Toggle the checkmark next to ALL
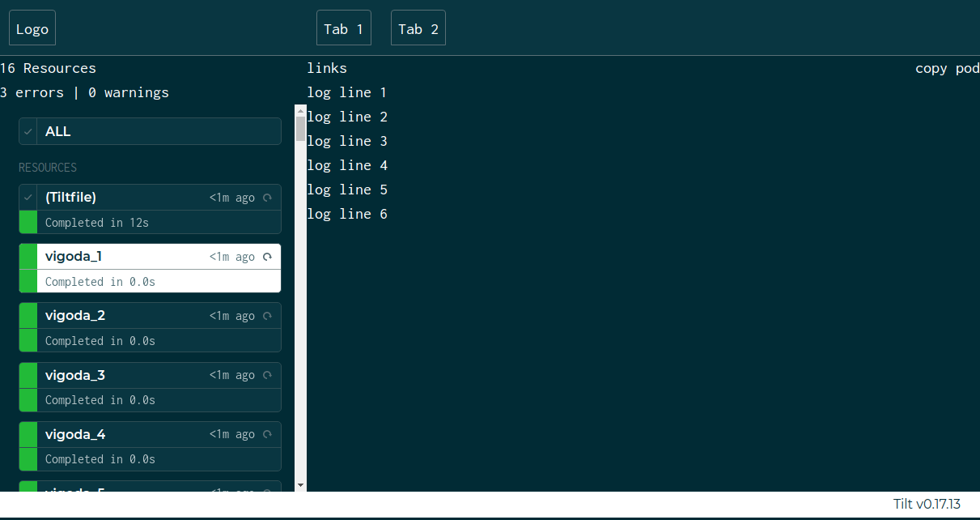The image size is (980, 520). (x=28, y=131)
